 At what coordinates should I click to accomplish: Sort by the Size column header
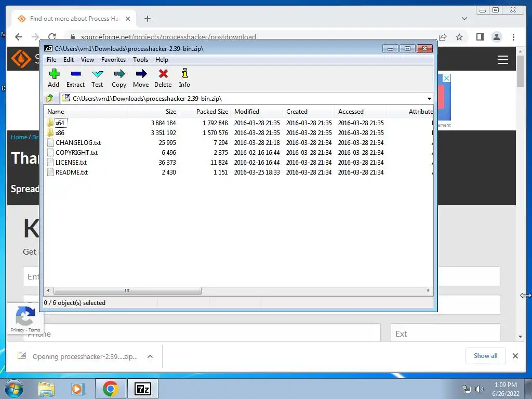153,112
